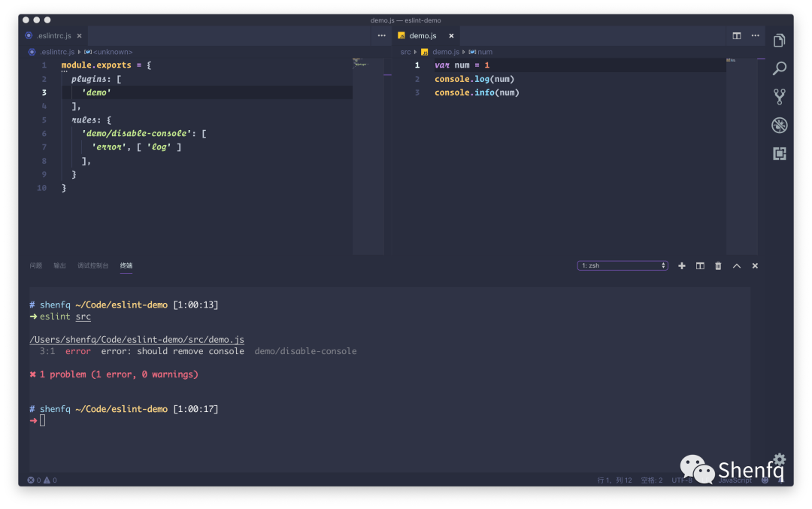The width and height of the screenshot is (812, 509).
Task: Click the num breadcrumb symbol
Action: (x=485, y=52)
